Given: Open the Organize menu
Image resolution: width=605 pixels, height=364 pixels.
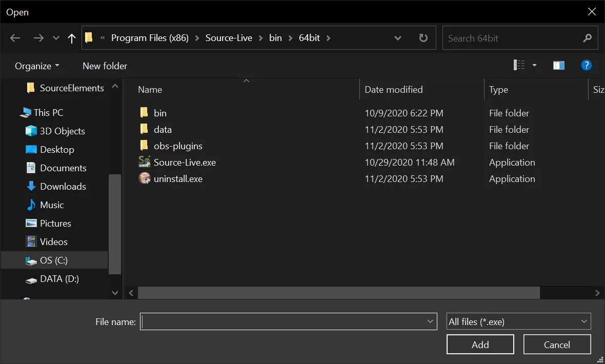Looking at the screenshot, I should (37, 66).
